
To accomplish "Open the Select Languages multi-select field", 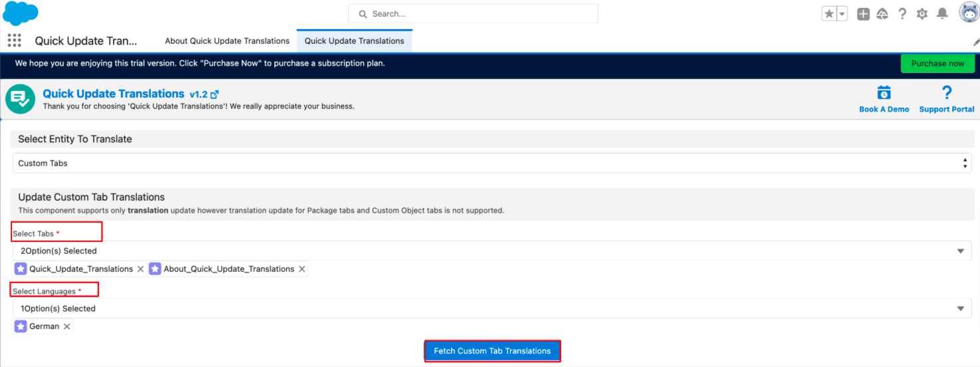I will pyautogui.click(x=492, y=308).
